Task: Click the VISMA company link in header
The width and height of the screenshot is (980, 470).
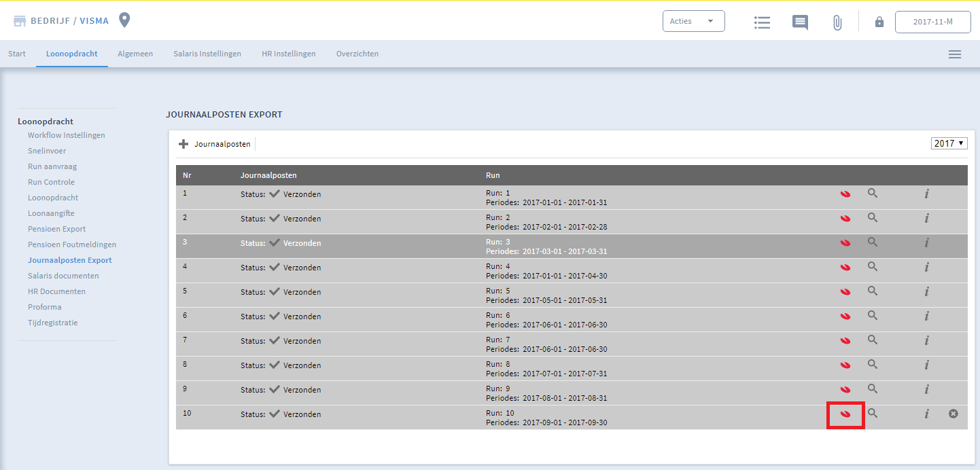Action: click(94, 21)
